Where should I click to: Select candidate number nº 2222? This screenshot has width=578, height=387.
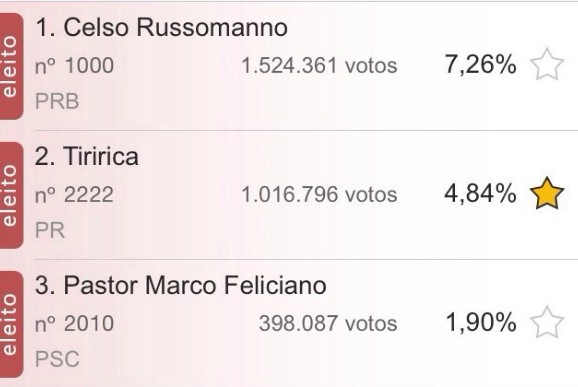[74, 195]
